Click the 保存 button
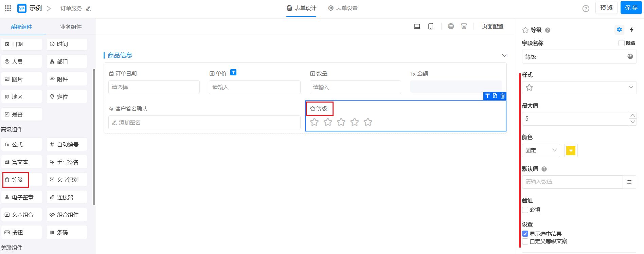The width and height of the screenshot is (644, 254). click(x=631, y=8)
